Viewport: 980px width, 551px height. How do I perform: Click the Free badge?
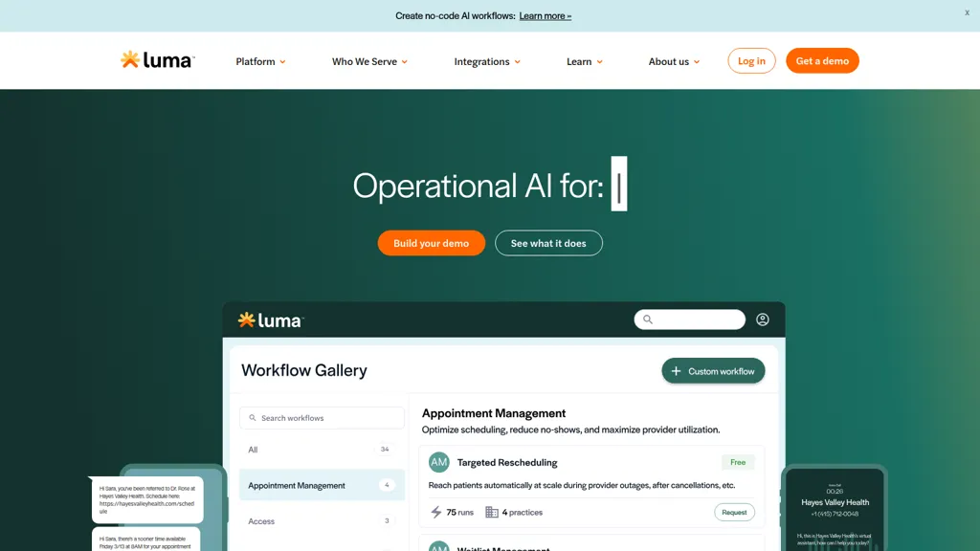(738, 462)
